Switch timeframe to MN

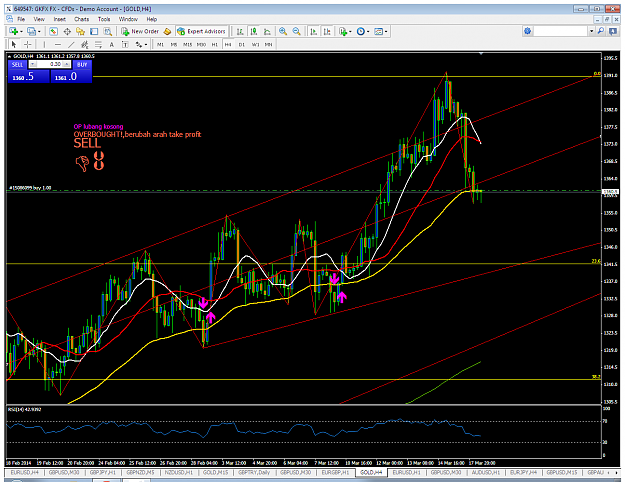pyautogui.click(x=269, y=45)
